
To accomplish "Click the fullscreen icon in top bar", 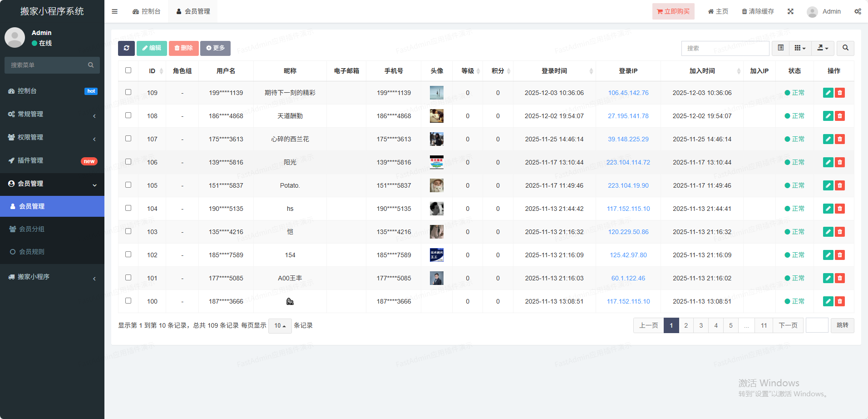I will (790, 11).
